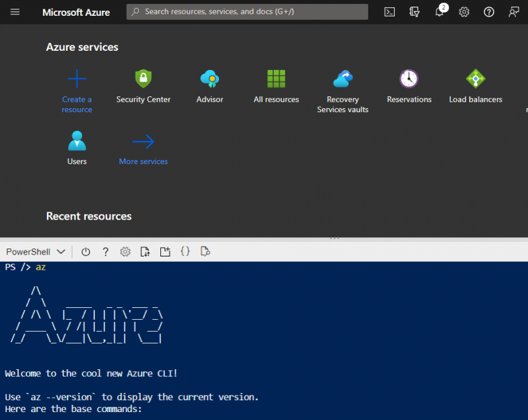Viewport: 528px width, 420px height.
Task: Click the Cloud Shell resize handle
Action: (335, 238)
